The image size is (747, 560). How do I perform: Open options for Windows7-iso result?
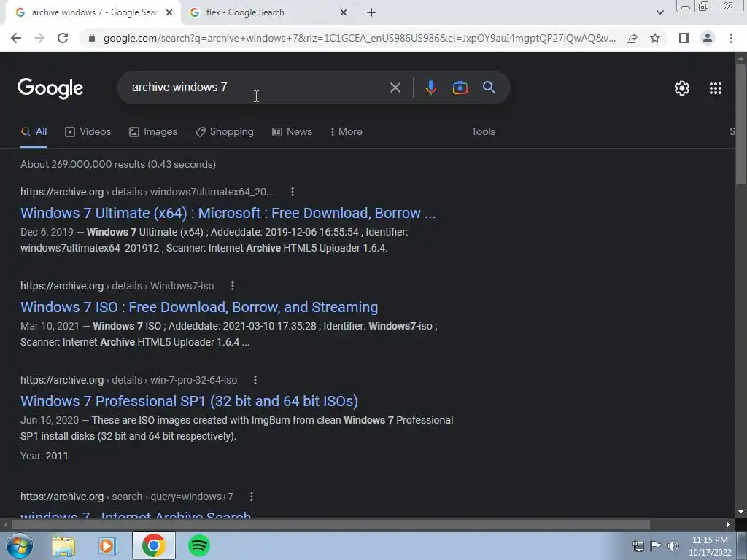(233, 286)
